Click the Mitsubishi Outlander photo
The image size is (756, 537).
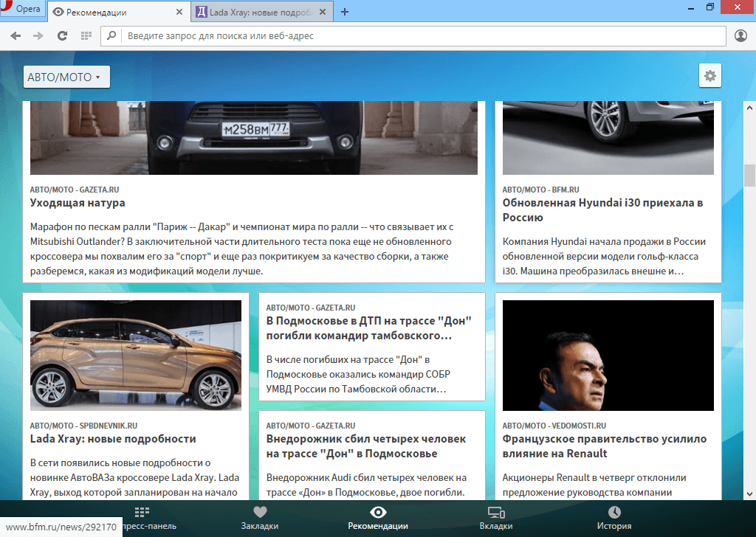click(254, 138)
